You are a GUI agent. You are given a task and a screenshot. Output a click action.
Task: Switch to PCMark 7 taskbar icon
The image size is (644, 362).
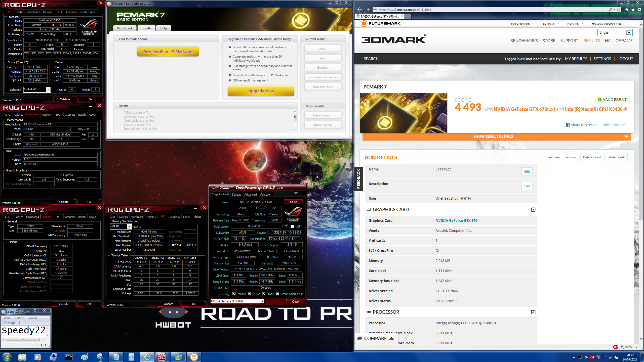[194, 357]
